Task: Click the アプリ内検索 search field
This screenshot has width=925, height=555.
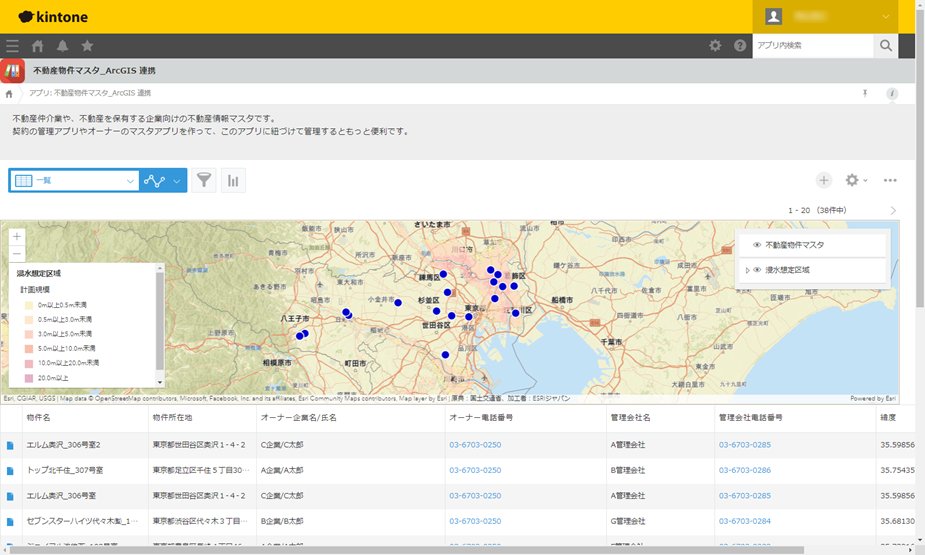Action: pyautogui.click(x=812, y=46)
